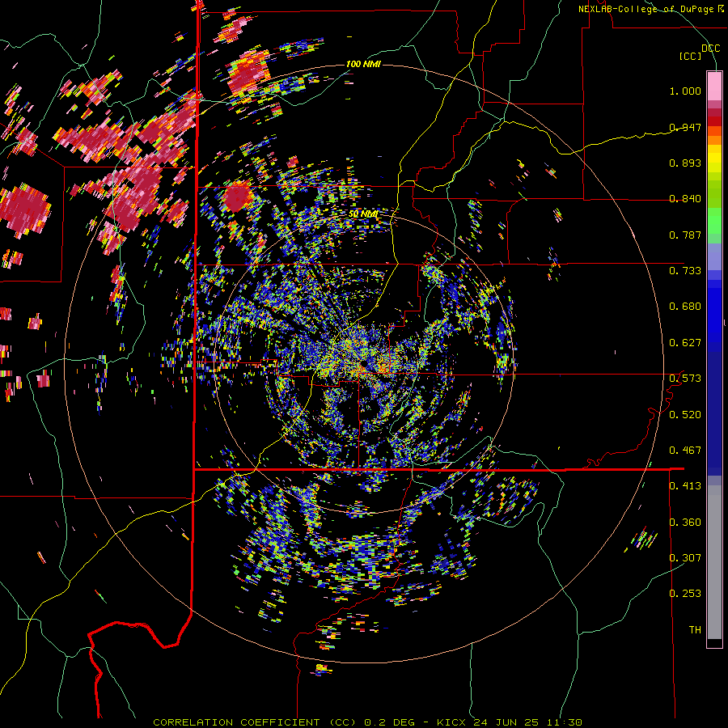Click the DCC label above color bar

pyautogui.click(x=711, y=49)
